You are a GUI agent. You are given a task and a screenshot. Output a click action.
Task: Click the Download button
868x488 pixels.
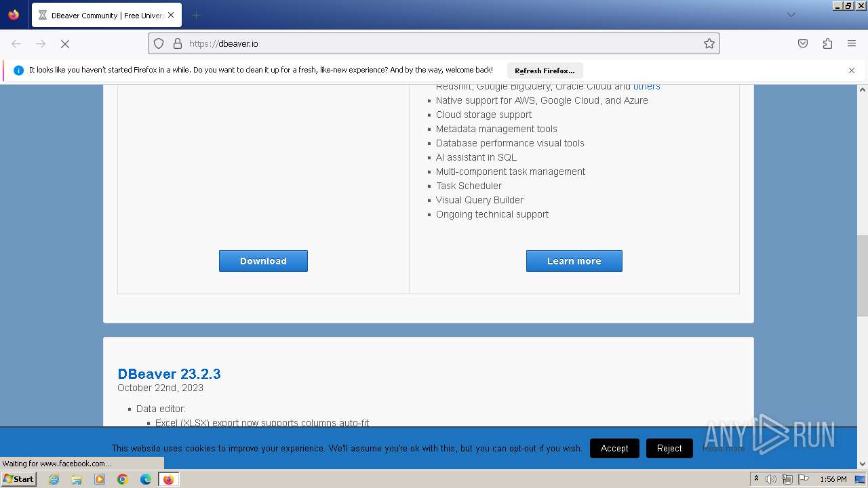(x=263, y=261)
